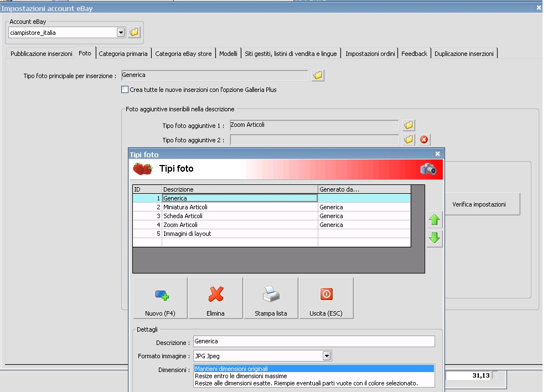558x392 pixels.
Task: Clear Tipo foto aggiuntive 2 with red X
Action: (x=424, y=140)
